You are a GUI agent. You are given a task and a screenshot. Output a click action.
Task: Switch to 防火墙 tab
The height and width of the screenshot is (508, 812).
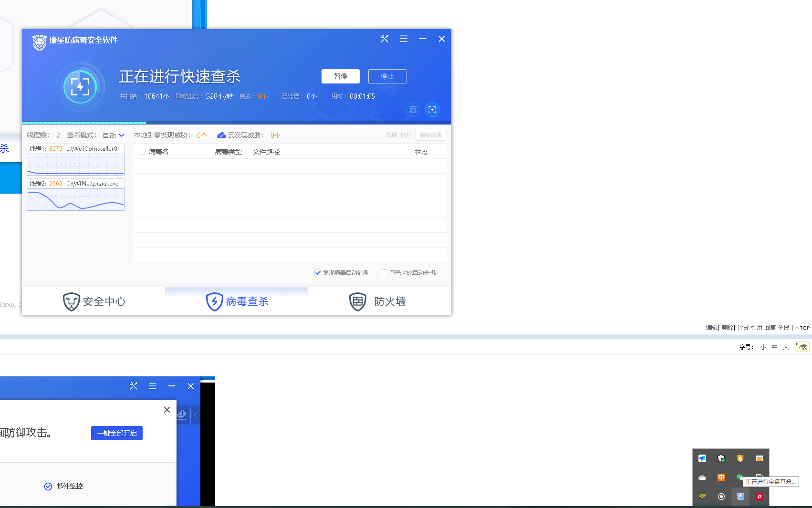pos(380,301)
